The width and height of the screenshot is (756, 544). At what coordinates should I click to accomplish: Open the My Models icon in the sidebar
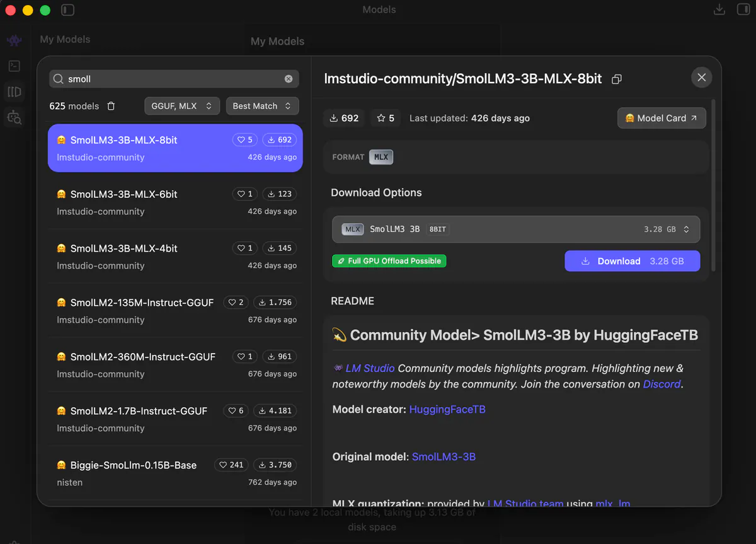(14, 92)
